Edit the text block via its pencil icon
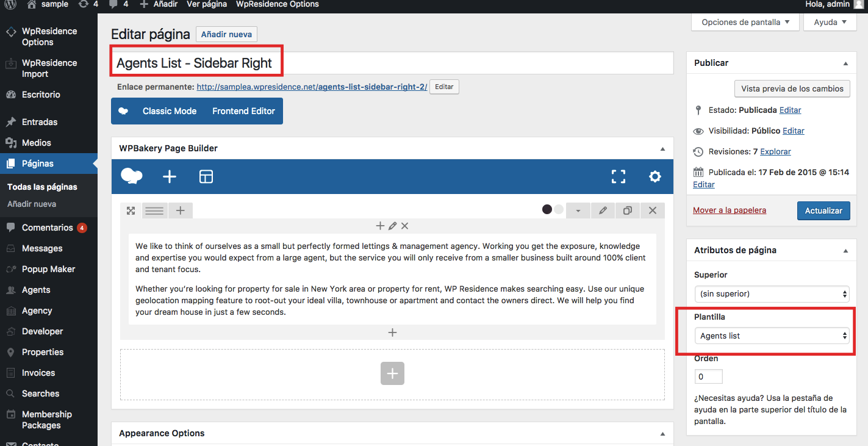The image size is (868, 446). click(x=392, y=226)
